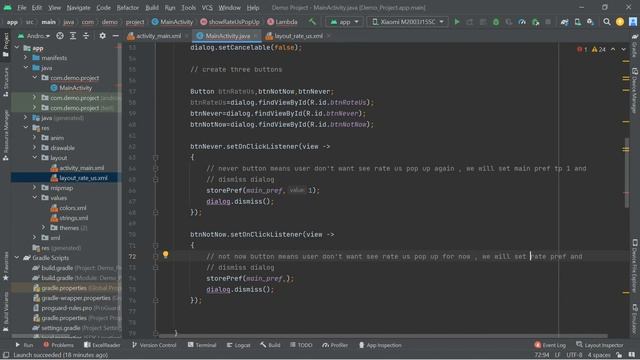The height and width of the screenshot is (360, 640).
Task: Click the Make Project hammer icon
Action: pyautogui.click(x=312, y=22)
